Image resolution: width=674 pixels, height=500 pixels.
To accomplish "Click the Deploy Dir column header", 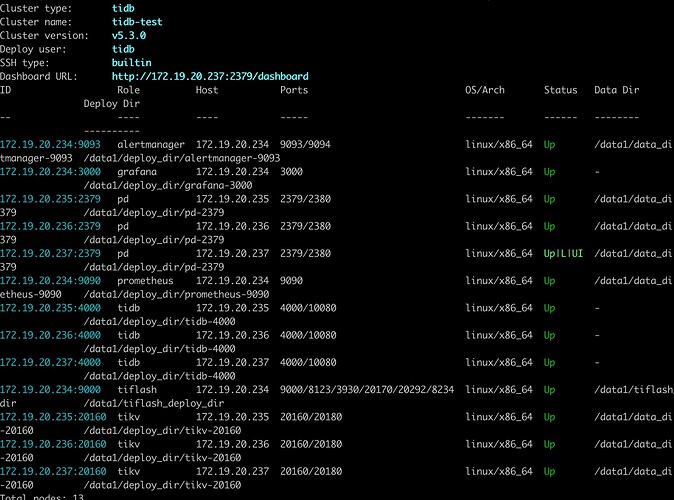I will click(112, 104).
